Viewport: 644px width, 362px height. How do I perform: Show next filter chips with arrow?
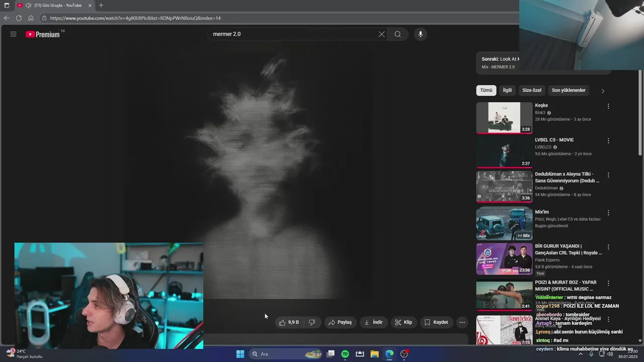click(603, 91)
